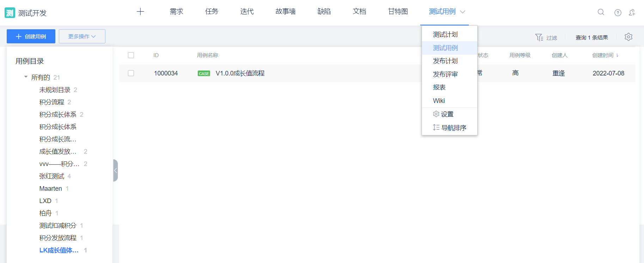Screen dimensions: 644x263
Task: Click the green CASE badge icon
Action: (204, 73)
